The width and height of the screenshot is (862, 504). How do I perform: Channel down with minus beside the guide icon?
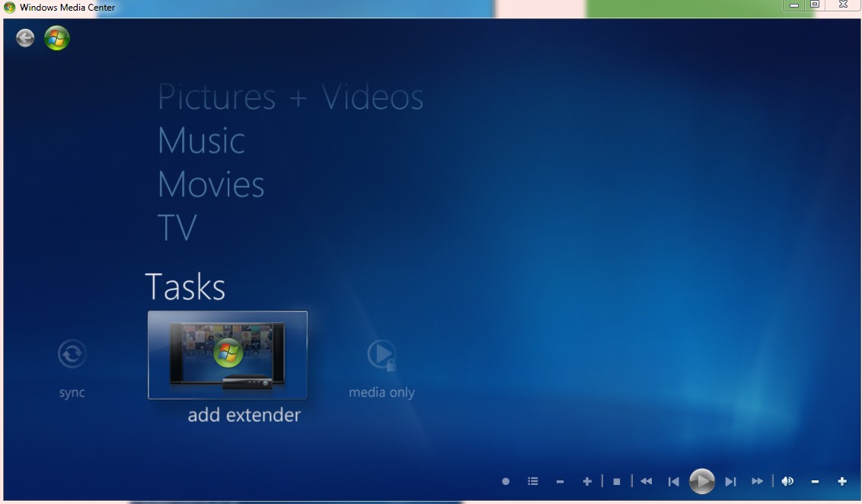[560, 482]
